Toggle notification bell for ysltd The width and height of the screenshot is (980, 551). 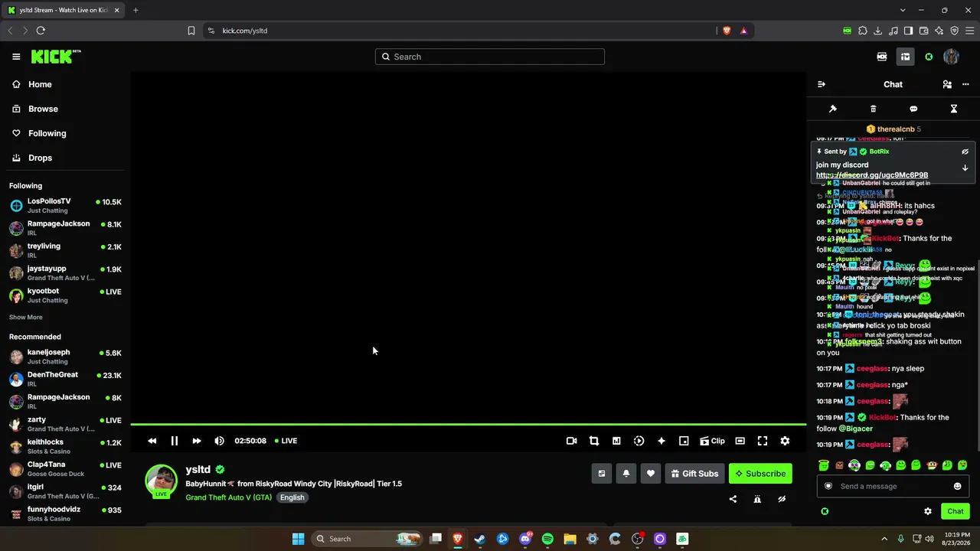pyautogui.click(x=626, y=474)
